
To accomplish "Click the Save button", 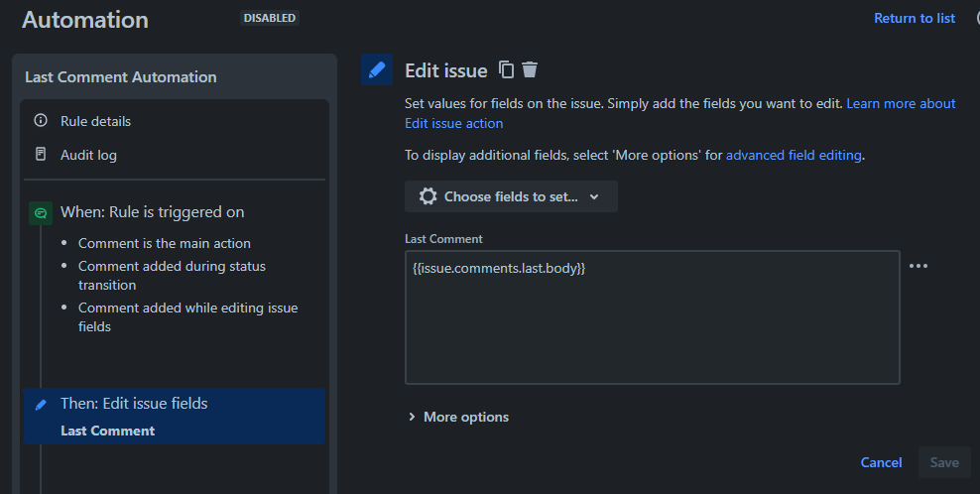I will [944, 462].
